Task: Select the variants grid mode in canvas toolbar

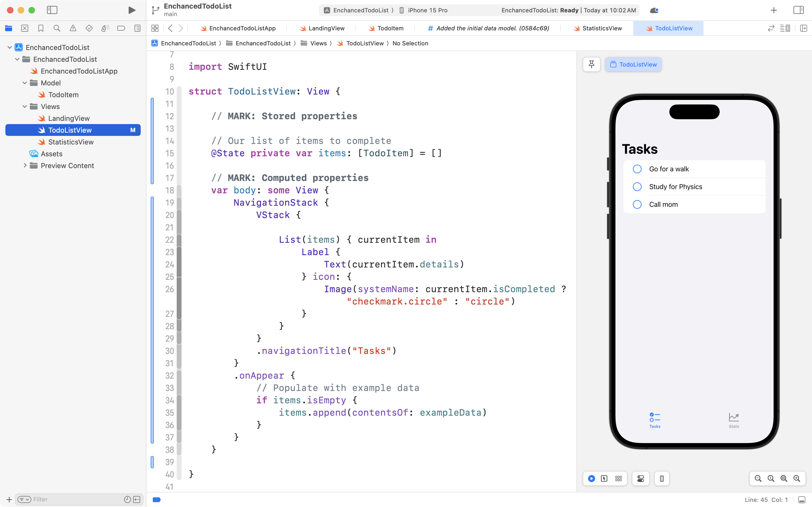Action: 619,479
